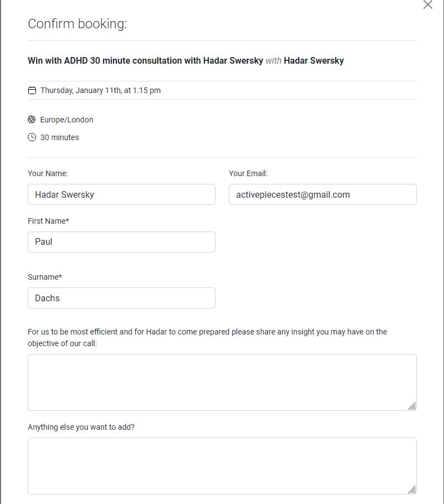
Task: Click the "Your Email:" label
Action: click(x=248, y=173)
